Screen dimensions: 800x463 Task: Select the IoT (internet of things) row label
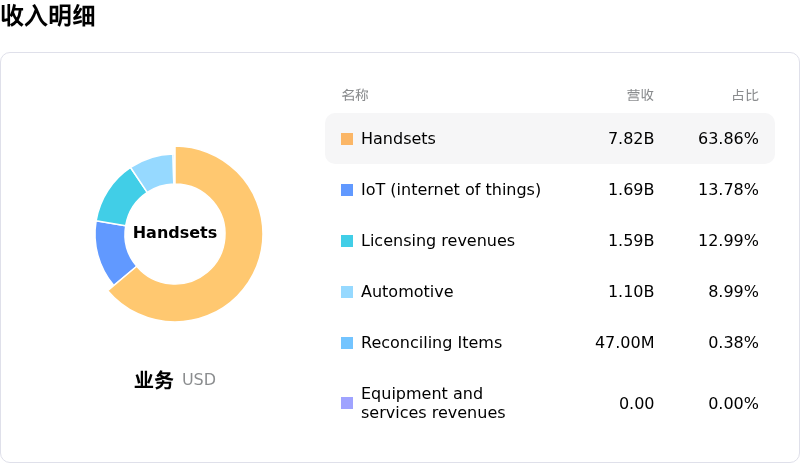450,190
